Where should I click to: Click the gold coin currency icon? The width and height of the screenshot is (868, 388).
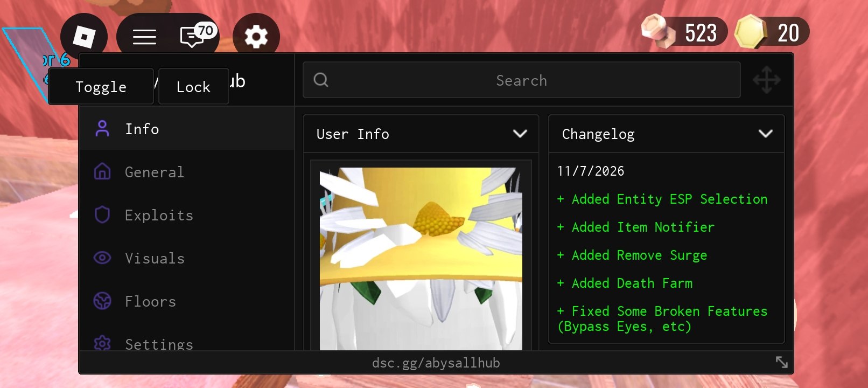751,31
